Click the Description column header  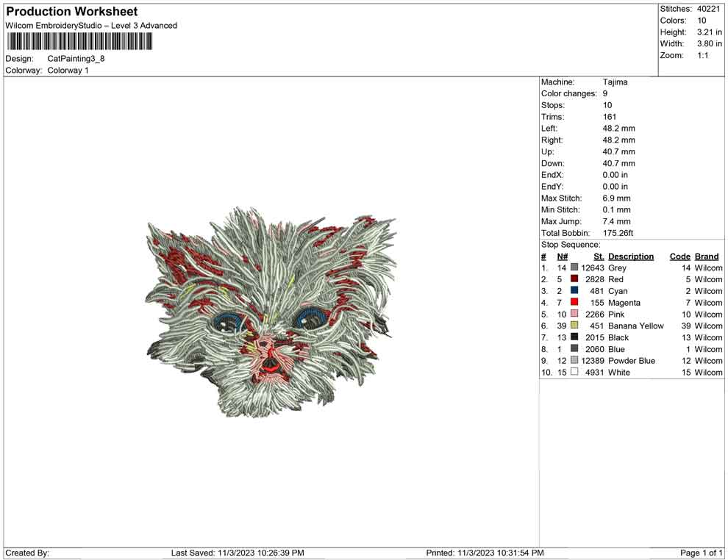point(630,256)
